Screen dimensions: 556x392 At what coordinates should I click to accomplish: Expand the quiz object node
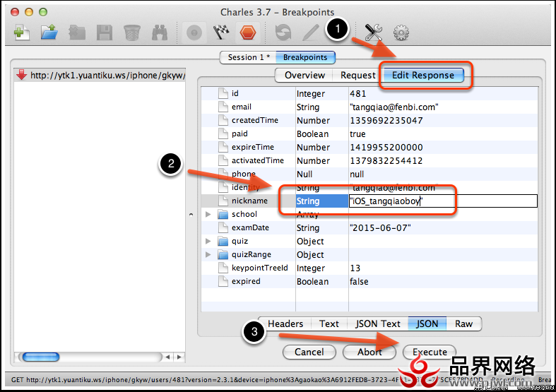tap(208, 242)
